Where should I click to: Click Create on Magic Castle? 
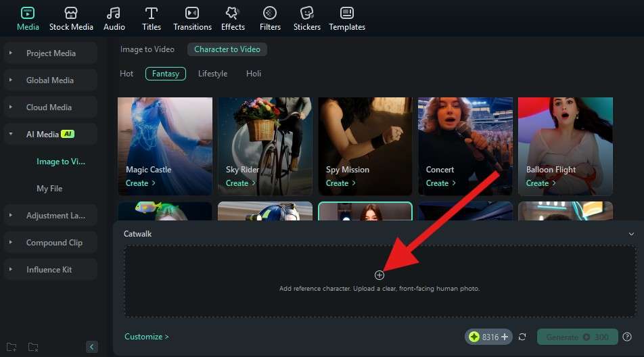141,183
